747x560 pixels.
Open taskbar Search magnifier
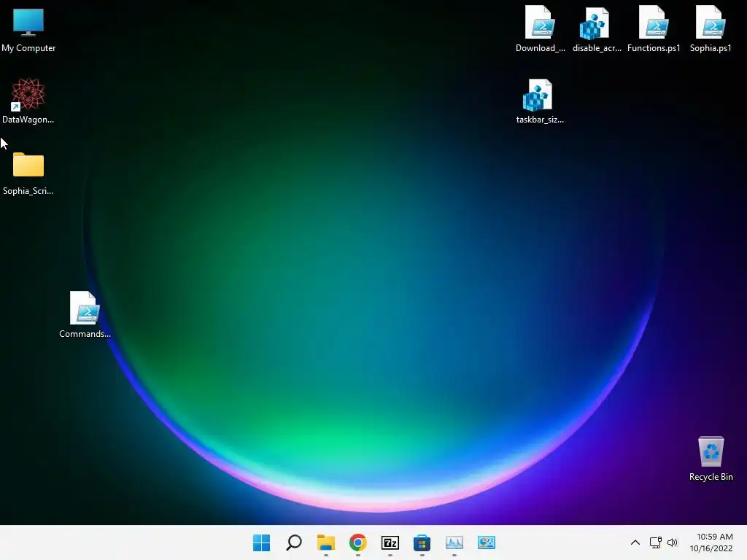click(293, 542)
